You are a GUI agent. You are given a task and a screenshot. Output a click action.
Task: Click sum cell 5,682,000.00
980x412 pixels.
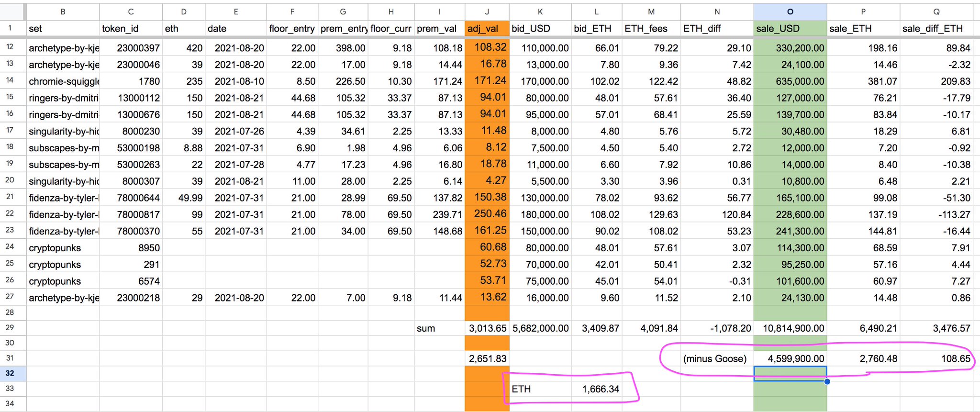[x=540, y=328]
